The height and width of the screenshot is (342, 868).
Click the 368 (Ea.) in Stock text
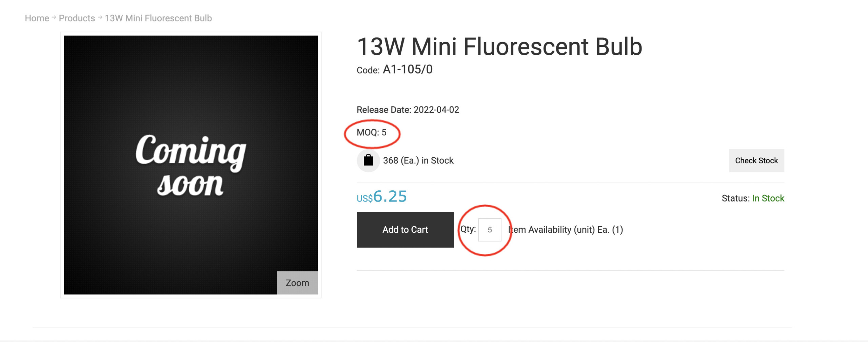click(x=418, y=160)
